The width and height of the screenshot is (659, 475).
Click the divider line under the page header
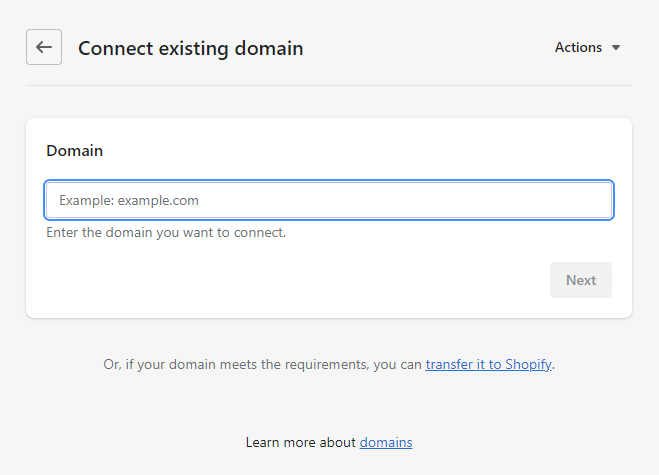328,86
